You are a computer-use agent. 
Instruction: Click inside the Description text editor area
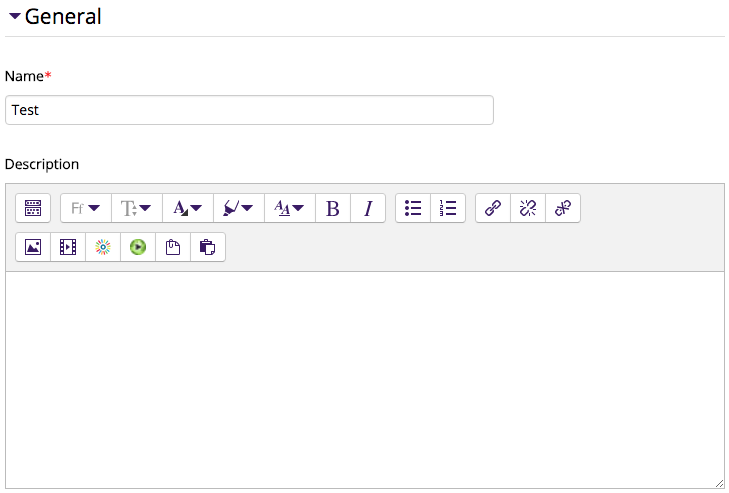pos(364,380)
